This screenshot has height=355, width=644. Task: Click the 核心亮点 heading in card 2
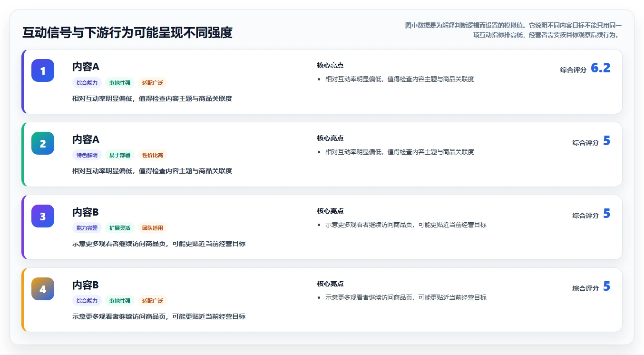(330, 138)
